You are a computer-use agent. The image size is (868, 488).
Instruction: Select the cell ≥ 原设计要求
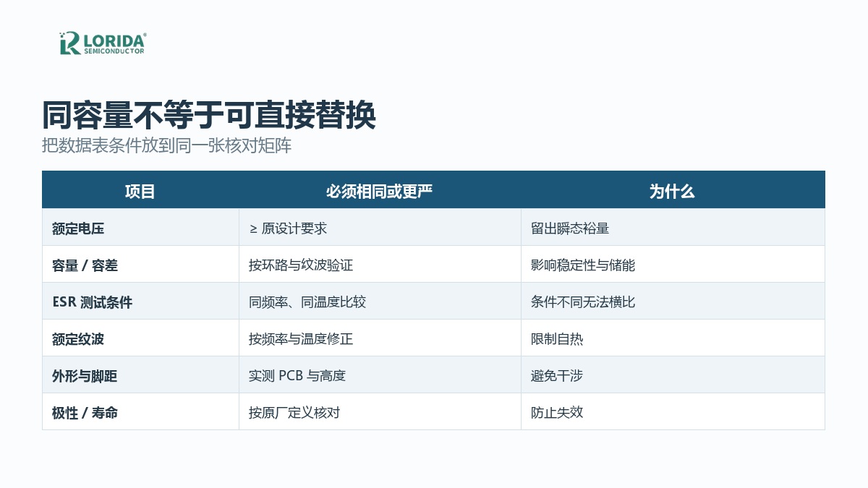pos(380,228)
